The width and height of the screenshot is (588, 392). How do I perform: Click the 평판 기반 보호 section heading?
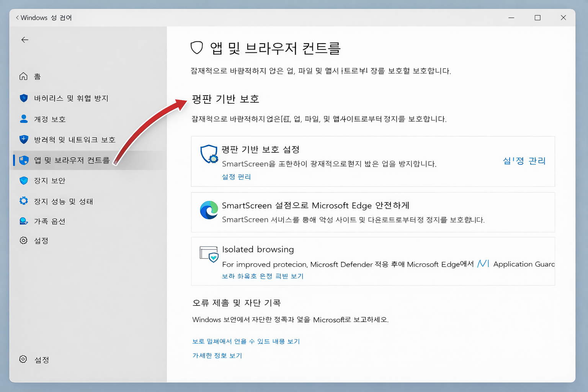point(225,99)
